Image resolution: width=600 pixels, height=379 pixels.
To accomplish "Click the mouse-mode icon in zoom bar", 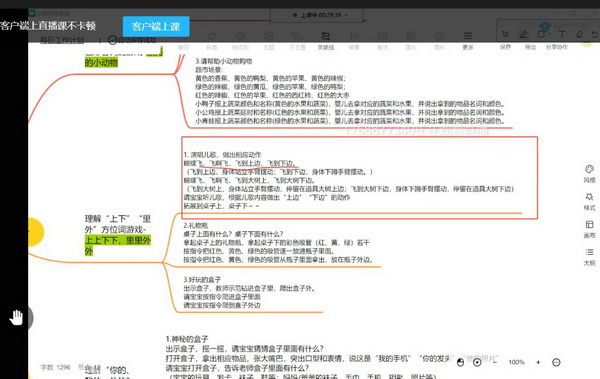I will click(460, 362).
